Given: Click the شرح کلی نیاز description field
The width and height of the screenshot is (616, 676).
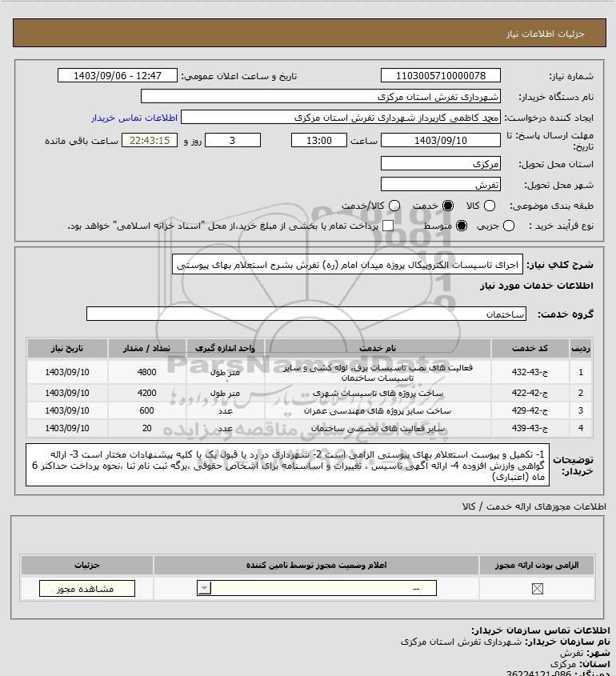Looking at the screenshot, I should pyautogui.click(x=347, y=264).
